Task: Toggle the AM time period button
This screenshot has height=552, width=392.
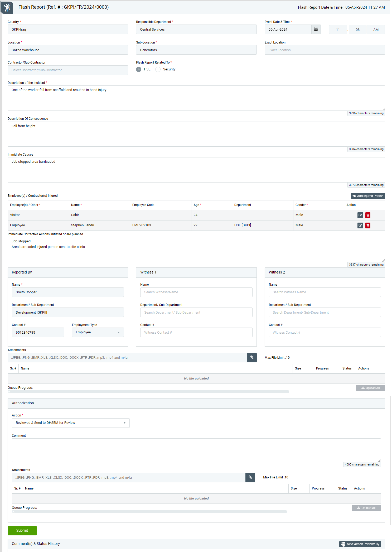Action: pyautogui.click(x=376, y=30)
